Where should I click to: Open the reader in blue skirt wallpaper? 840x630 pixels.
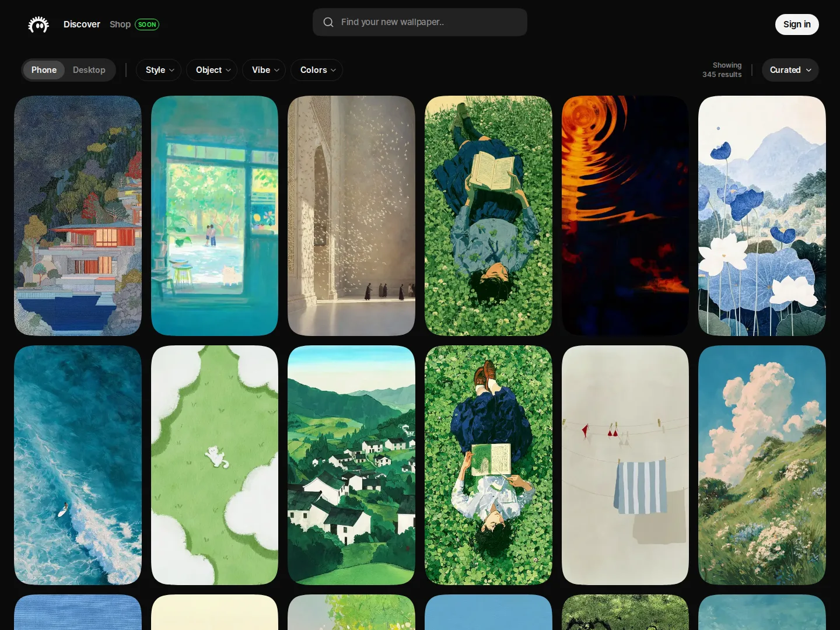(488, 216)
